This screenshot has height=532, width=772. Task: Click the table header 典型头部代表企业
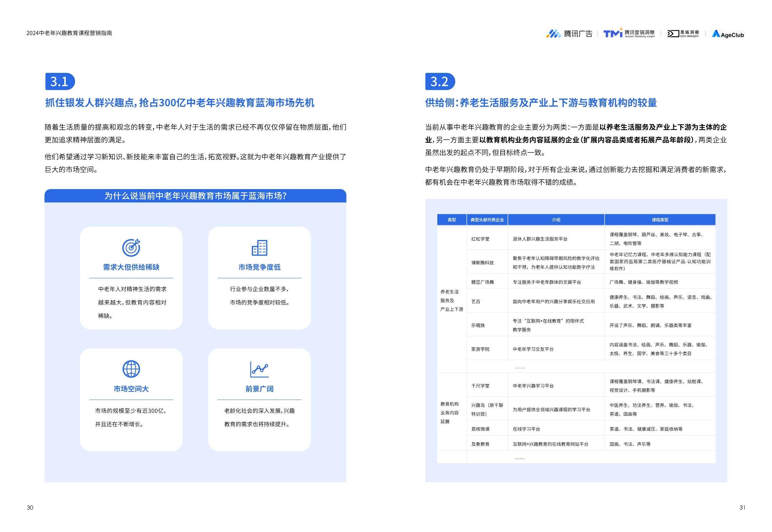487,220
